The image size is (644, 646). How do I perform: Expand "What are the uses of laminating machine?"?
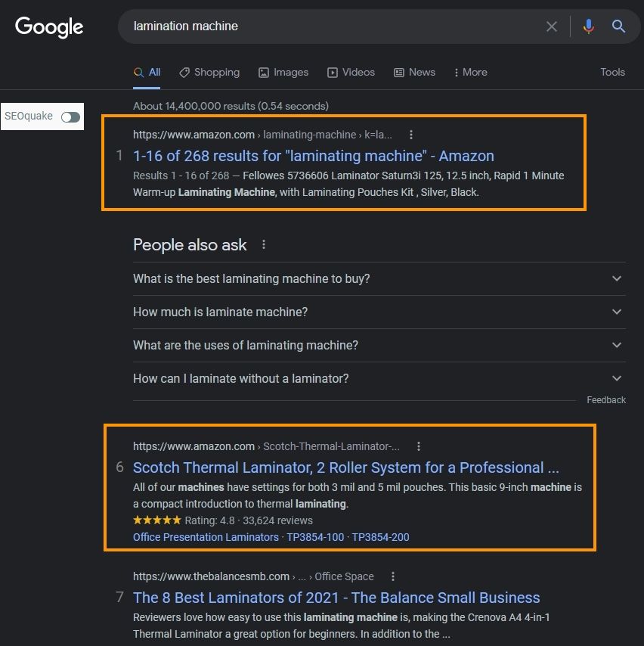379,345
